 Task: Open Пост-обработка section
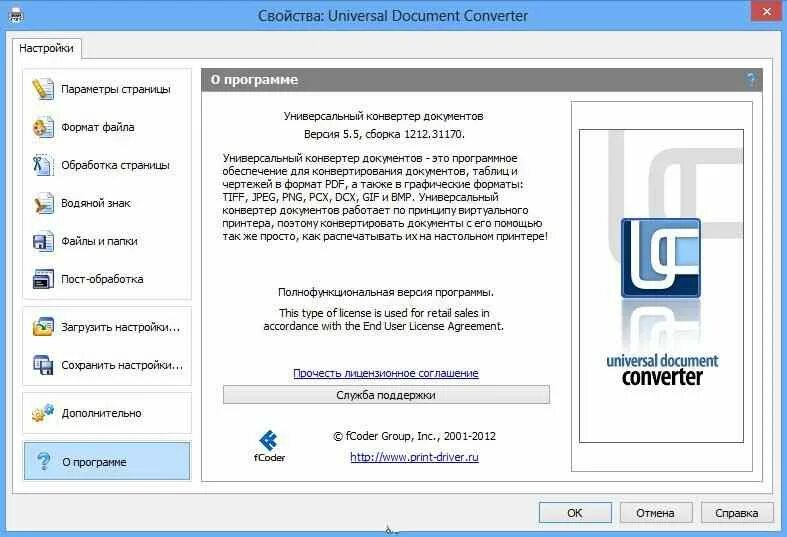106,279
